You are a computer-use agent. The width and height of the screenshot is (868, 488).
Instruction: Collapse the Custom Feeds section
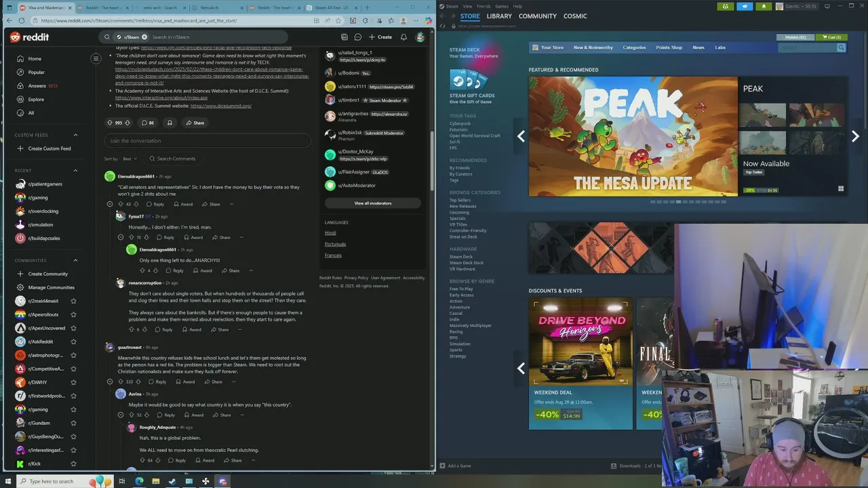75,135
